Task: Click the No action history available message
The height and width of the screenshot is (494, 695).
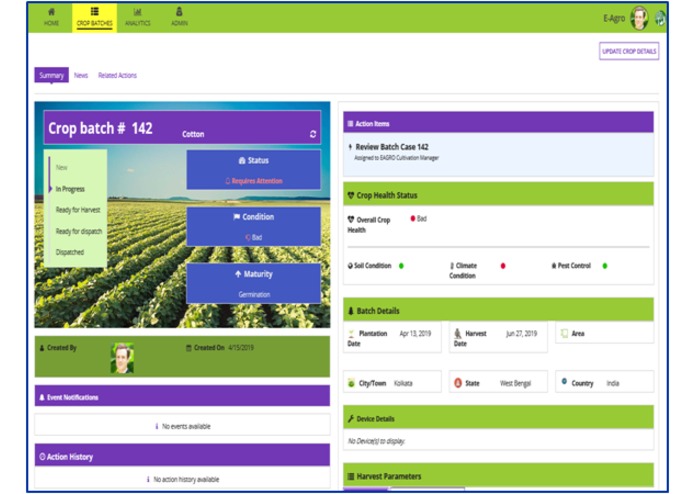Action: (186, 479)
